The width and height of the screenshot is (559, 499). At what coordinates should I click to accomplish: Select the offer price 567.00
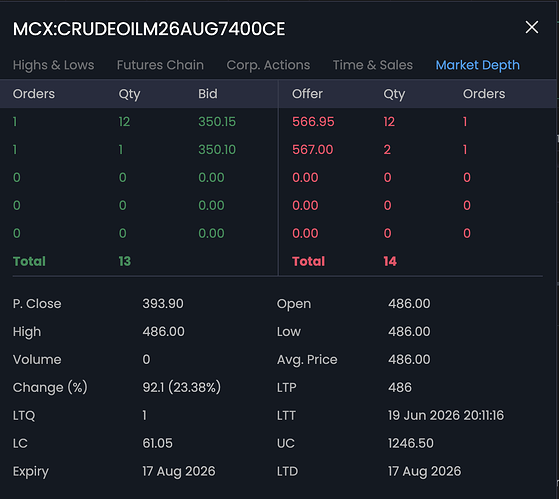tap(313, 149)
